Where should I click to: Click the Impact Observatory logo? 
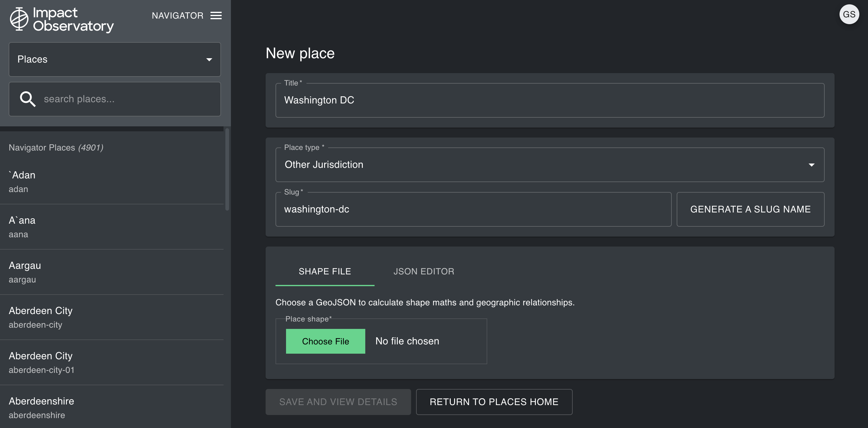click(62, 20)
